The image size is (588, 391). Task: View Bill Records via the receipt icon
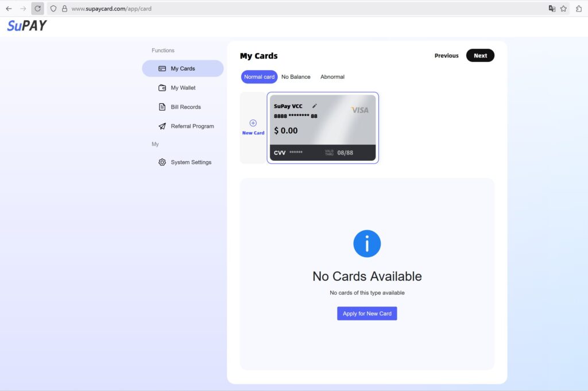pos(163,107)
